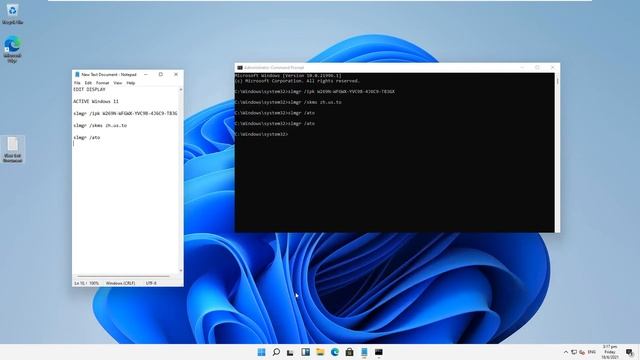Click the Command Prompt title bar icon
Viewport: 640px width, 360px height.
[240, 67]
